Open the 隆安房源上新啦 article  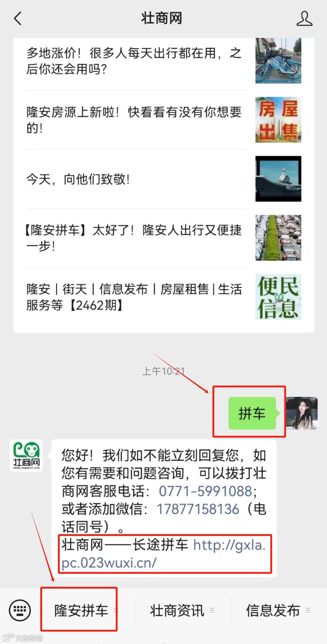coord(164,120)
